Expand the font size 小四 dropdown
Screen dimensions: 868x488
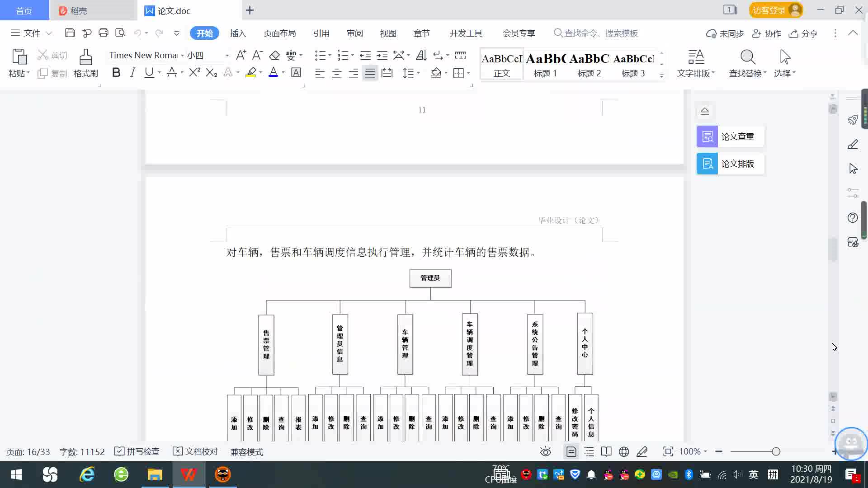coord(227,55)
